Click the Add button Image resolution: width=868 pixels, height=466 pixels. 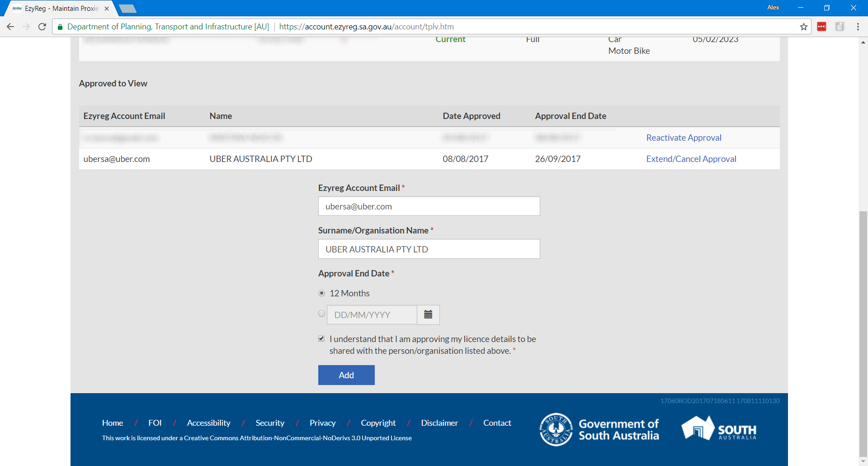coord(346,375)
